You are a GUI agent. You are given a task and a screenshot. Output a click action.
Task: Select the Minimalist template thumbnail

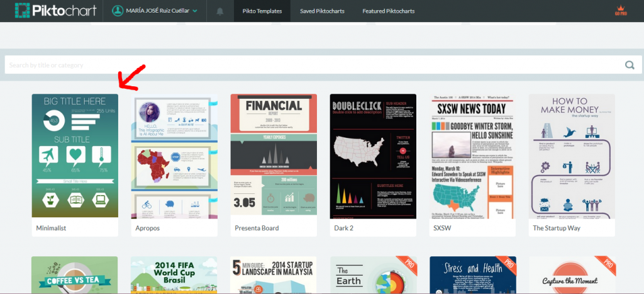75,156
